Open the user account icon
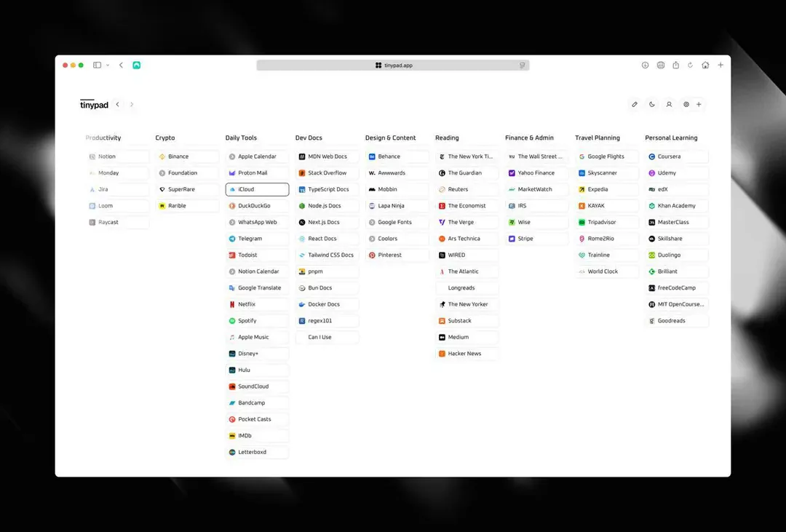This screenshot has width=786, height=532. point(669,104)
